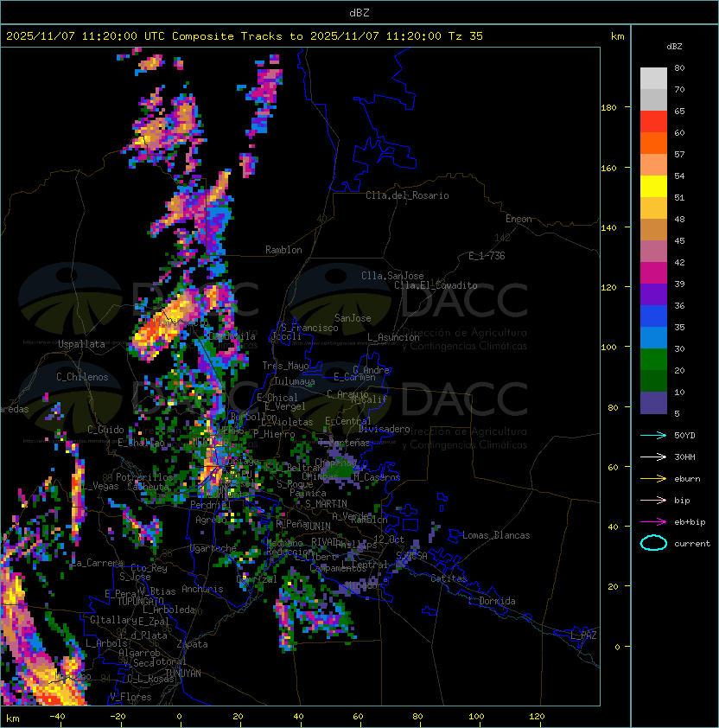Click the 'Tres_Mayo' map label
Screen dimensions: 719x728
pos(285,366)
